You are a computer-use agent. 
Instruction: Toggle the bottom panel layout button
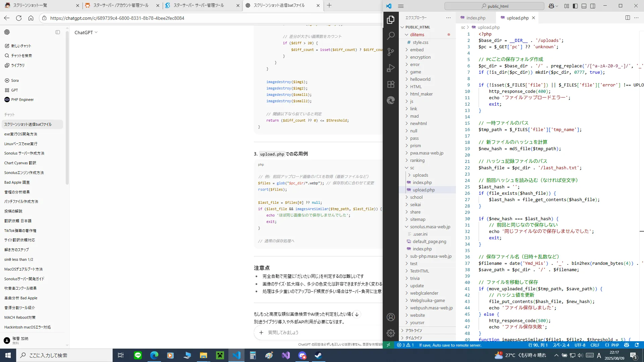[584, 6]
